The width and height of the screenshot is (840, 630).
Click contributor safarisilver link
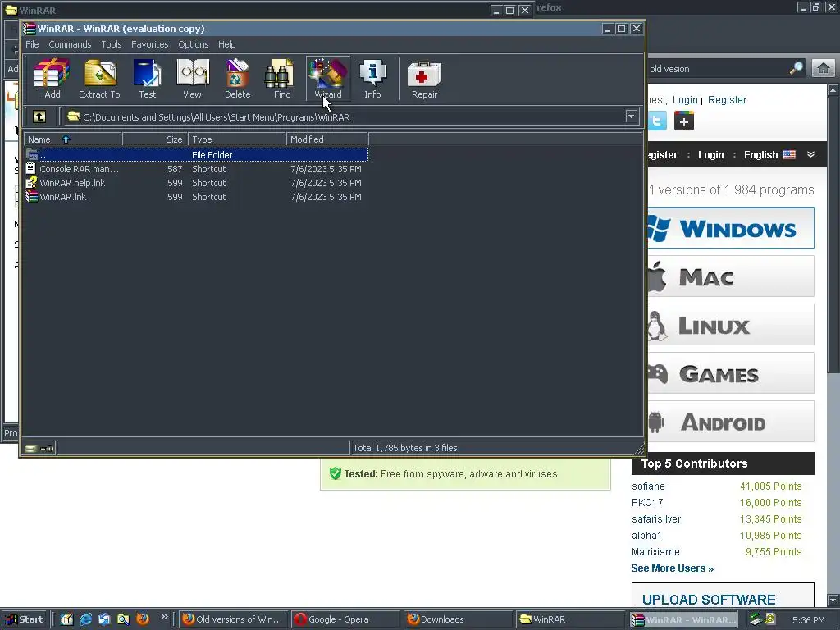click(x=656, y=519)
